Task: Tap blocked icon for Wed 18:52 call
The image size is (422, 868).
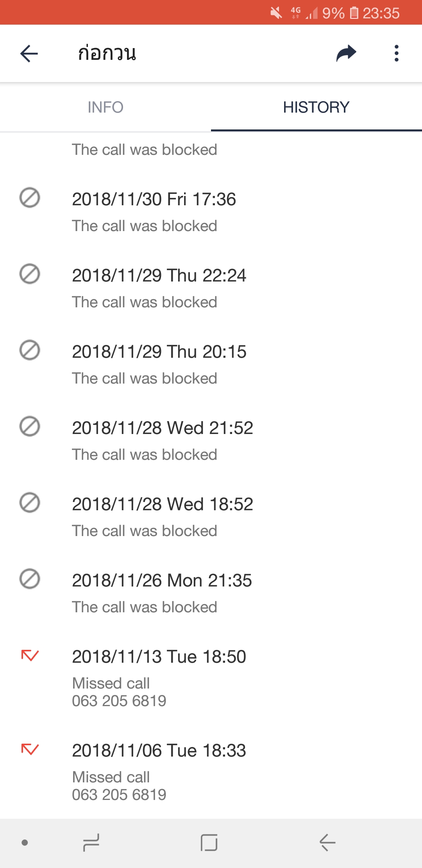Action: click(30, 502)
